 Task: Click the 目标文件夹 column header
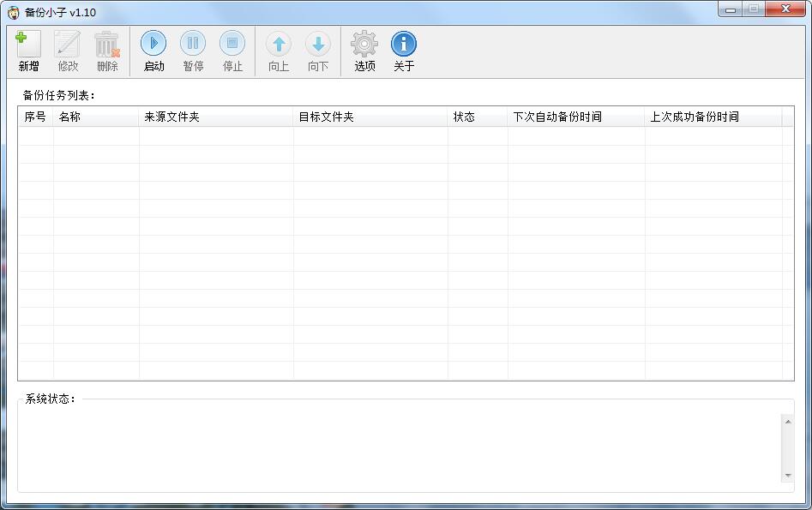tap(370, 117)
